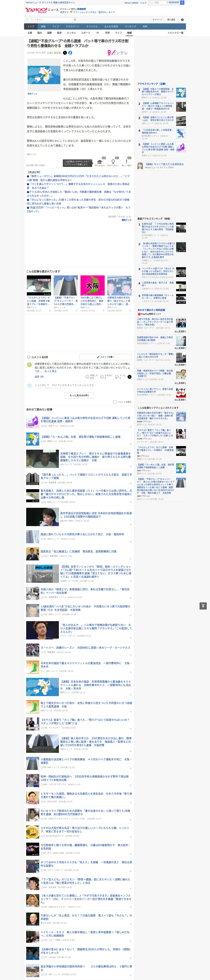This screenshot has height=980, width=210.
Task: Click the article comment count icon 83
Action: coord(50,53)
